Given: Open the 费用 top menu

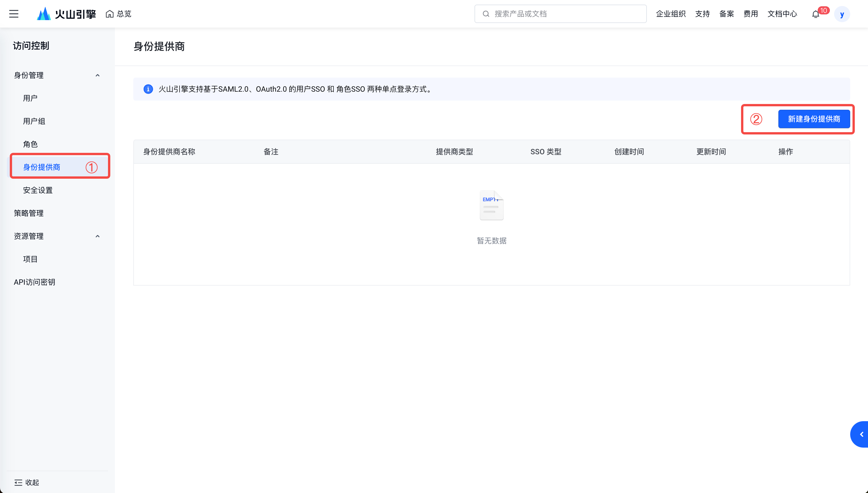Looking at the screenshot, I should pos(751,14).
